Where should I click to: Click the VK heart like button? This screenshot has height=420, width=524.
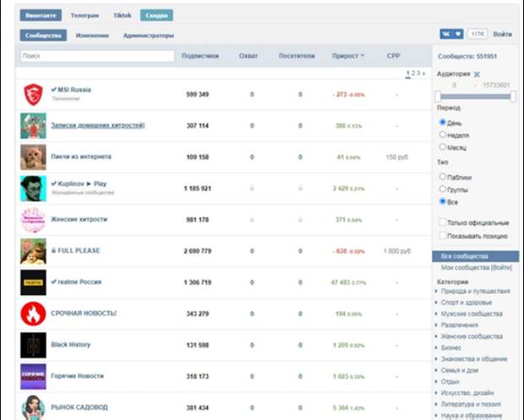point(451,34)
